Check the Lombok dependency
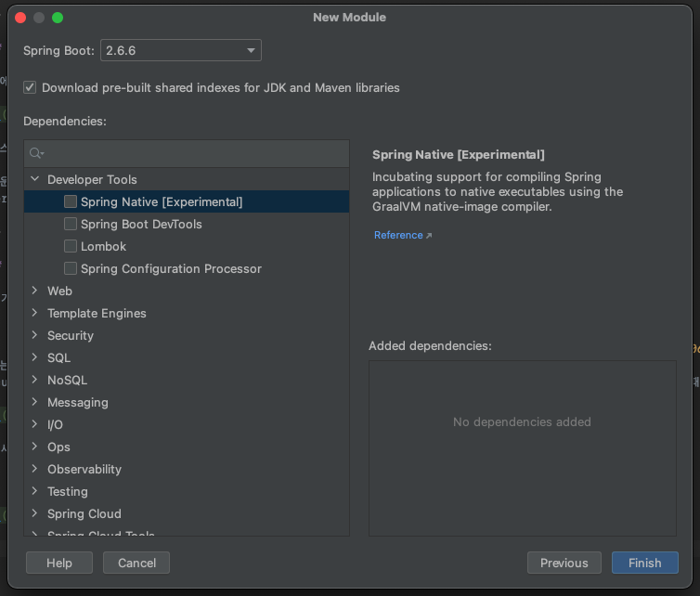The width and height of the screenshot is (700, 596). (71, 246)
